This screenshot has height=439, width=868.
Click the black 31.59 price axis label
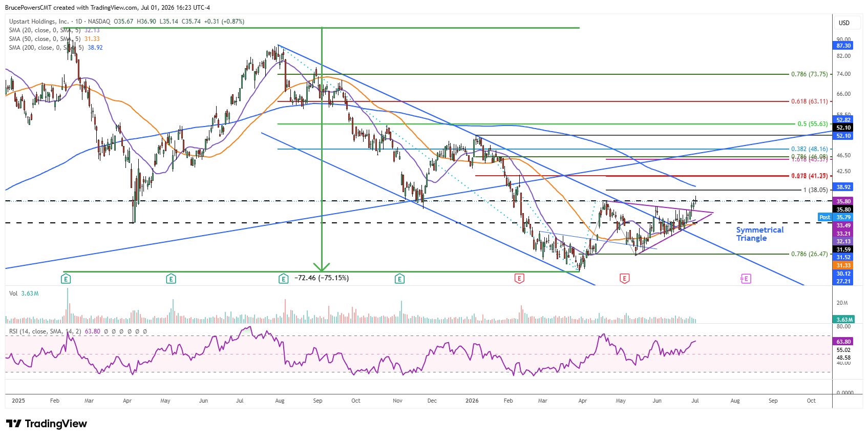tap(843, 249)
